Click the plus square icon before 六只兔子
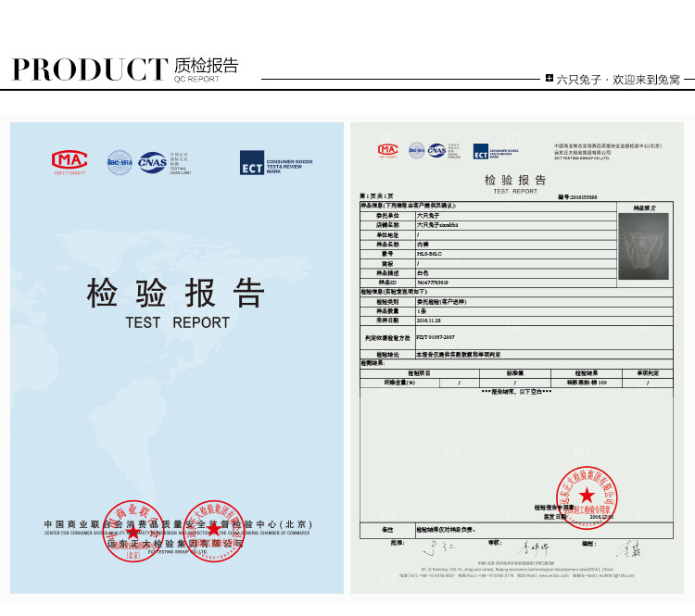 pyautogui.click(x=550, y=79)
